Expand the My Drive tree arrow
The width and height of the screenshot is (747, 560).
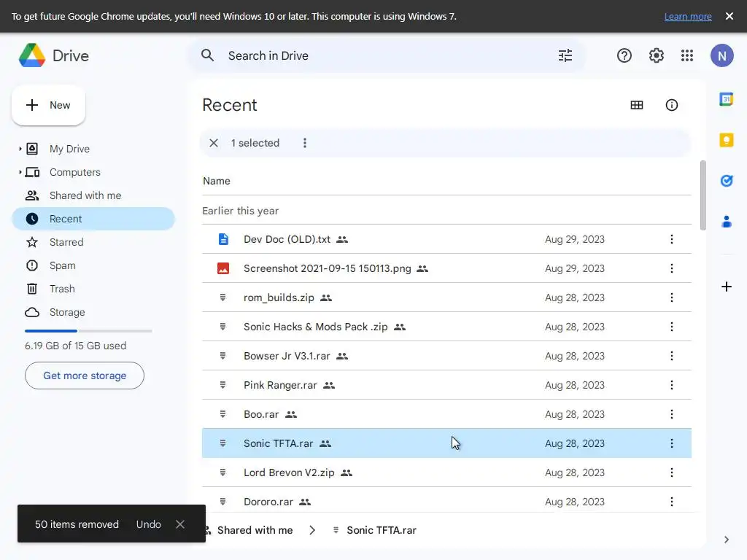click(20, 149)
